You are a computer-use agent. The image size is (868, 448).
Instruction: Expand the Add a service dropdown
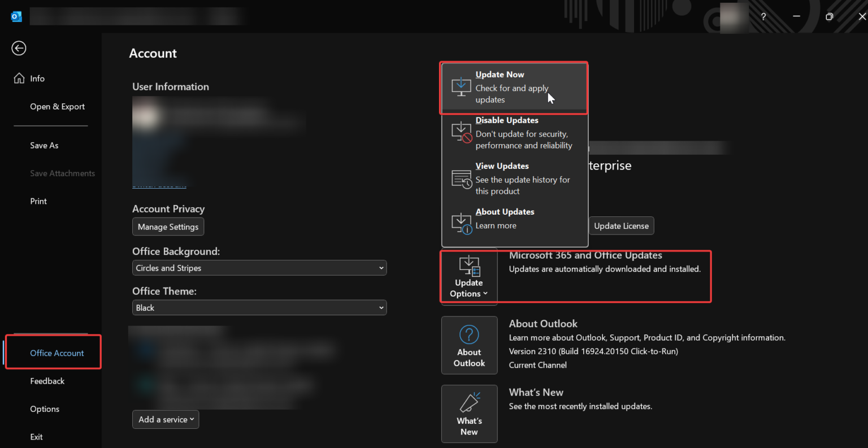click(165, 419)
